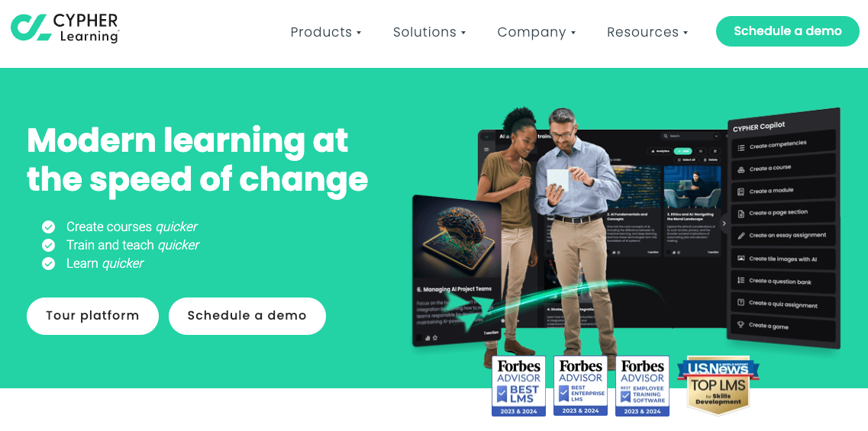Click the Create a module book icon
The width and height of the screenshot is (868, 431).
741,192
